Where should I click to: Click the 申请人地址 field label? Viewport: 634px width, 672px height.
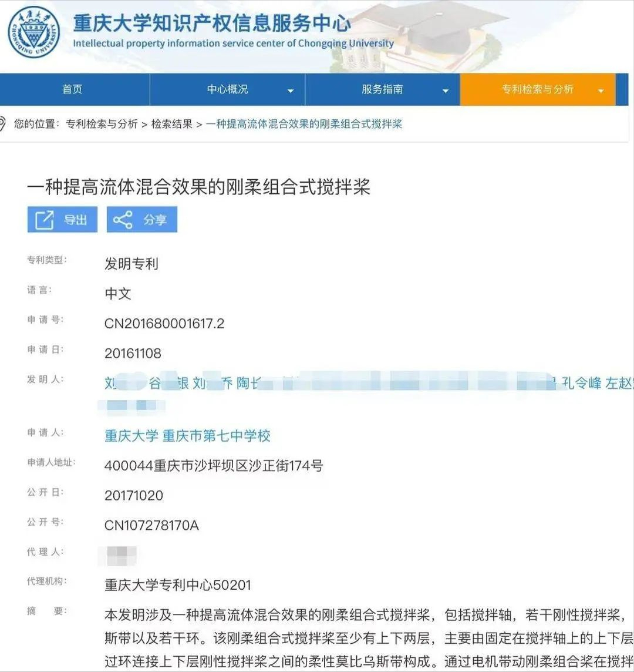[x=51, y=462]
